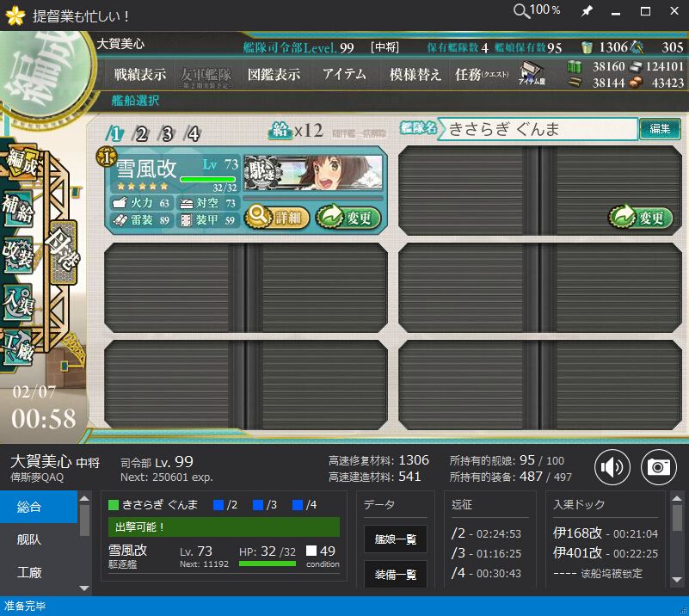Click expedition /4 - 00:30:43 entry
The image size is (689, 616).
click(486, 573)
